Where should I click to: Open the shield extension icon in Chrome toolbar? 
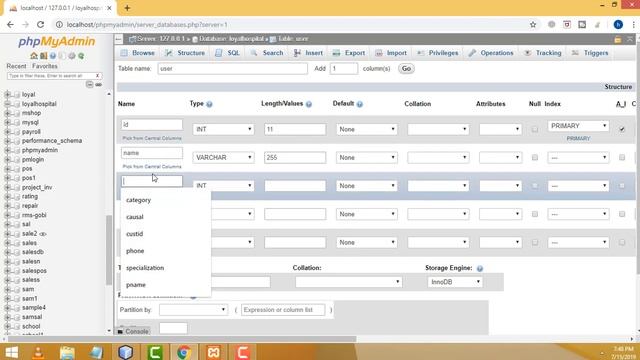point(567,24)
